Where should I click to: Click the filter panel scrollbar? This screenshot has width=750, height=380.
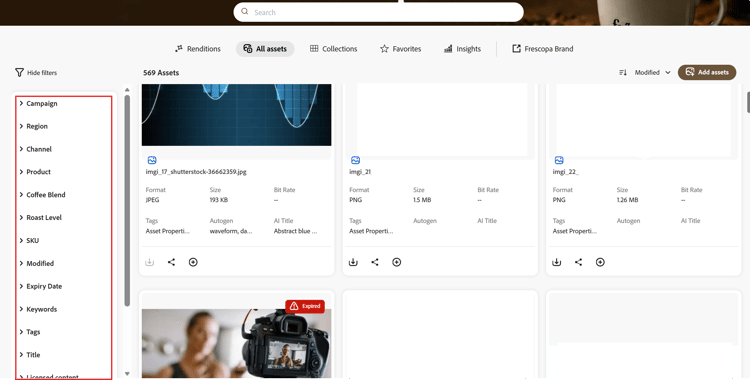(x=127, y=201)
